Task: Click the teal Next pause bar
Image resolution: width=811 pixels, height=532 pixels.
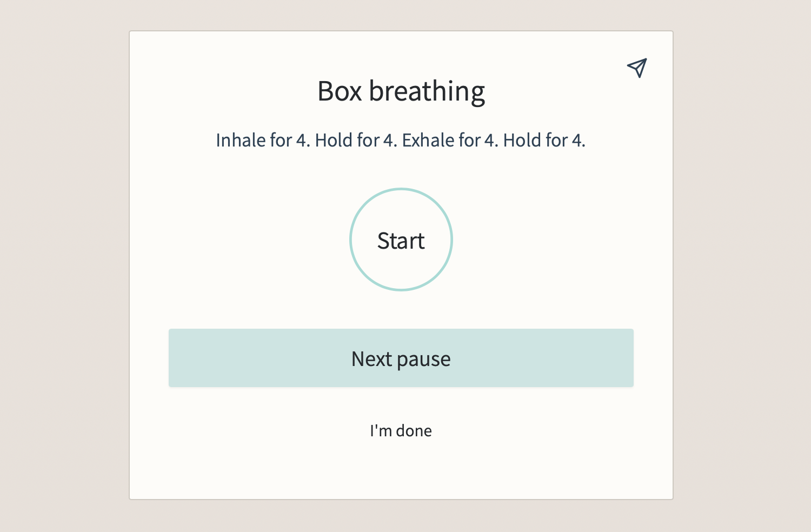Action: point(401,358)
